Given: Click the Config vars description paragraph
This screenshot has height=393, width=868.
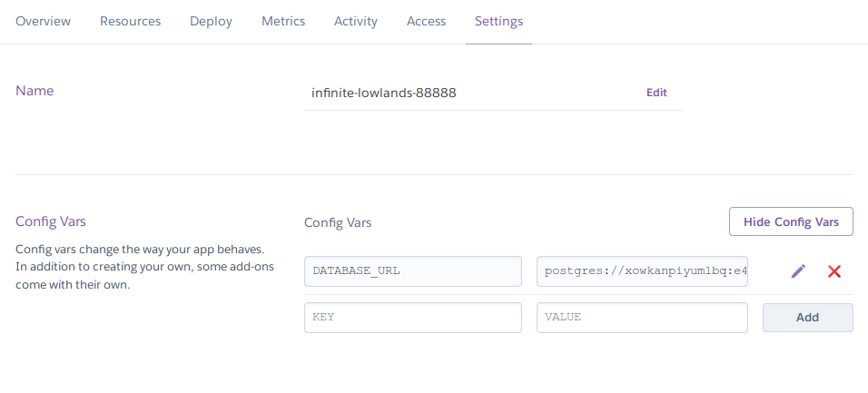Looking at the screenshot, I should (x=144, y=267).
